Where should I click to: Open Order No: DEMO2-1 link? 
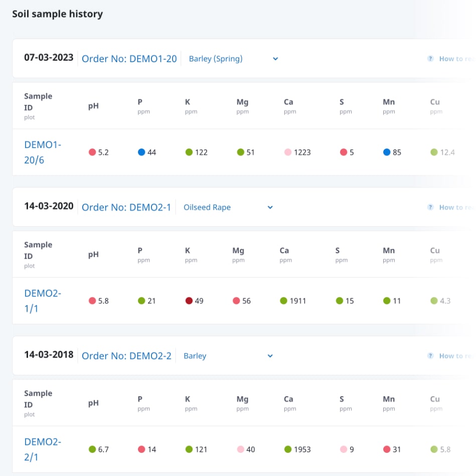coord(126,207)
